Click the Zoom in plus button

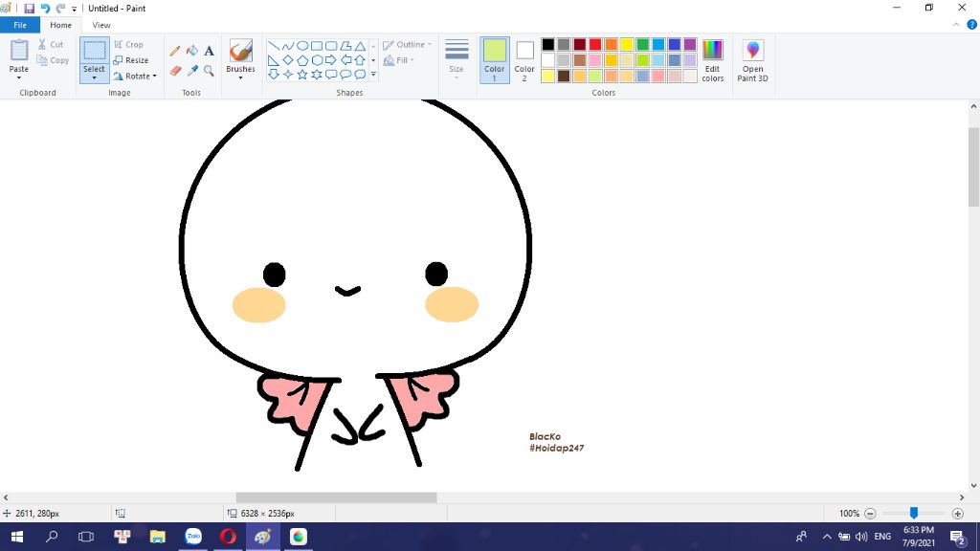[957, 514]
